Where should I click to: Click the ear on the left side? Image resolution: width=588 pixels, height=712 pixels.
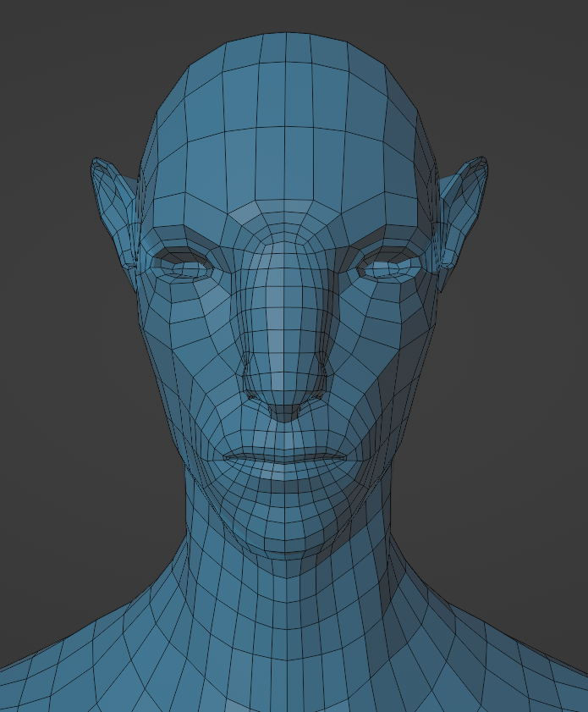[114, 207]
